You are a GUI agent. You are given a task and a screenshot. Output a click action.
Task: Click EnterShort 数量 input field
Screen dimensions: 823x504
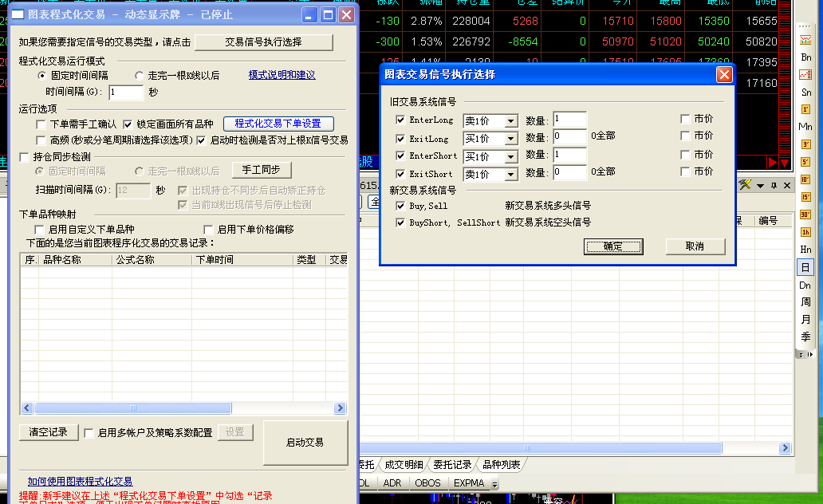coord(569,155)
